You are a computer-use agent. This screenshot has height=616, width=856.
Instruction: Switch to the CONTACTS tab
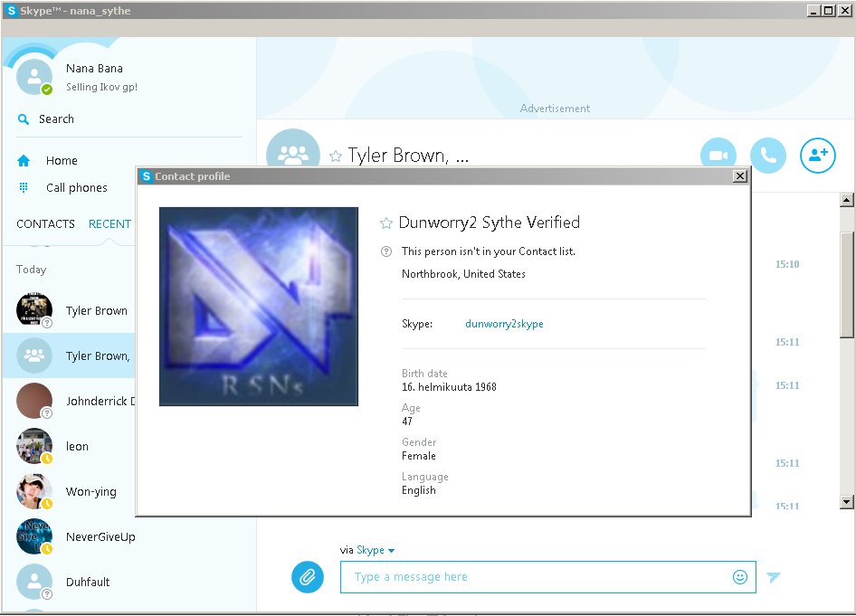click(45, 223)
